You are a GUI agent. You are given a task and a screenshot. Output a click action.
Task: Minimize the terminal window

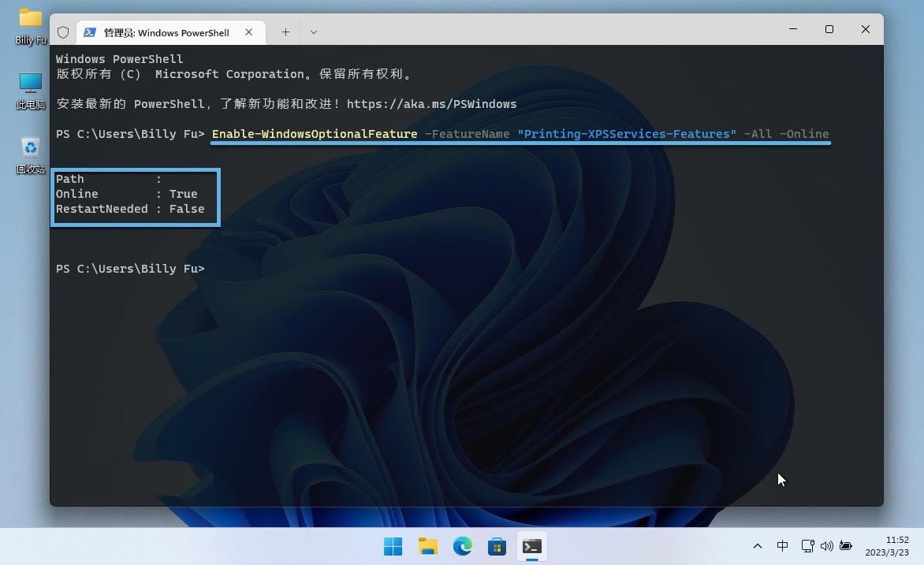click(x=793, y=29)
